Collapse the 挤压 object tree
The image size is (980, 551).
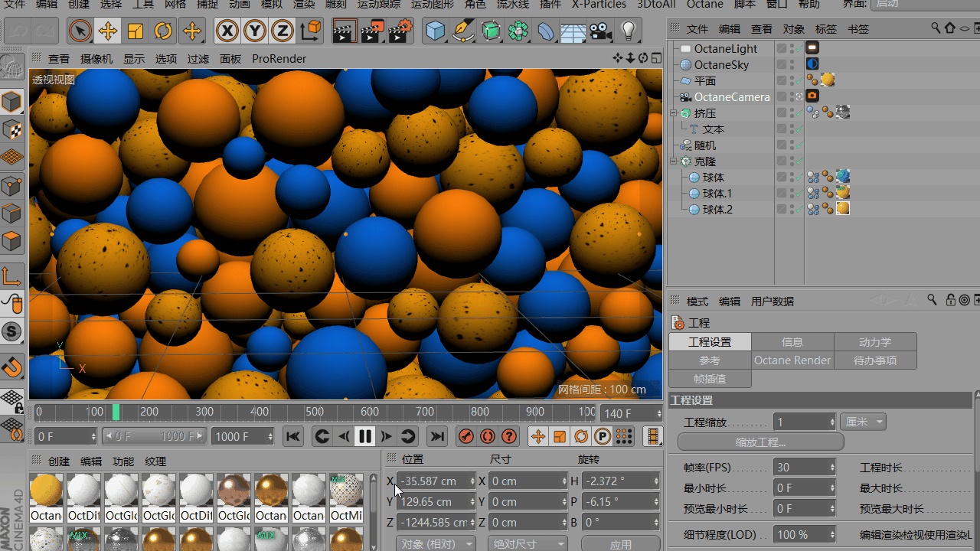[675, 113]
